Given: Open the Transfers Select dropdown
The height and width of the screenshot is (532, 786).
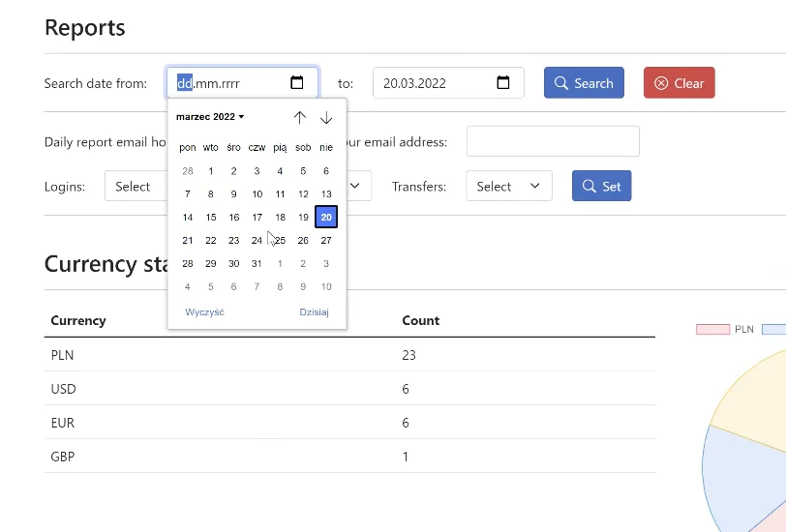Looking at the screenshot, I should click(x=509, y=186).
